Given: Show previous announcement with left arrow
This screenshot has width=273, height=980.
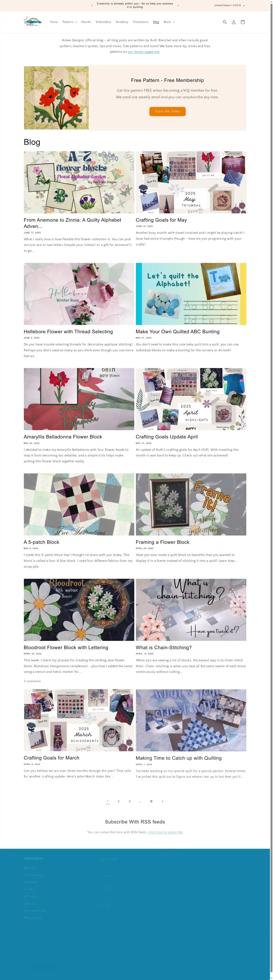Looking at the screenshot, I should 92,5.
